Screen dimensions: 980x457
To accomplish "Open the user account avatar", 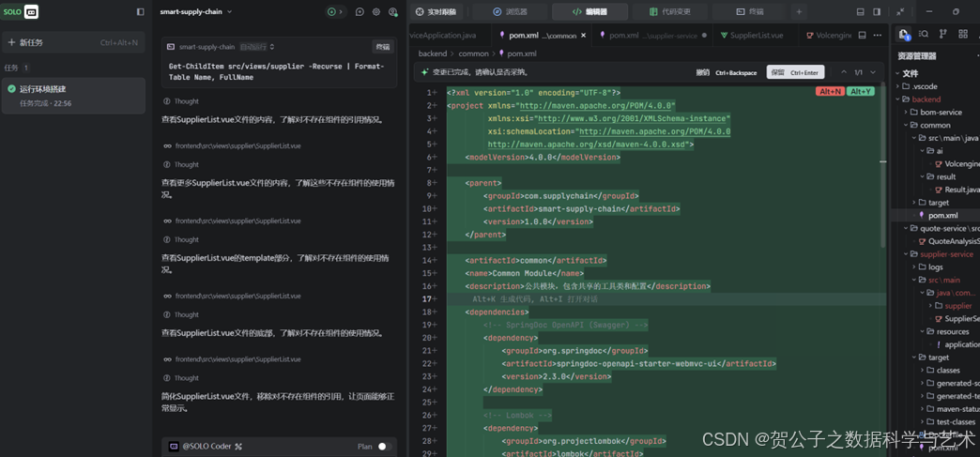I will [392, 12].
